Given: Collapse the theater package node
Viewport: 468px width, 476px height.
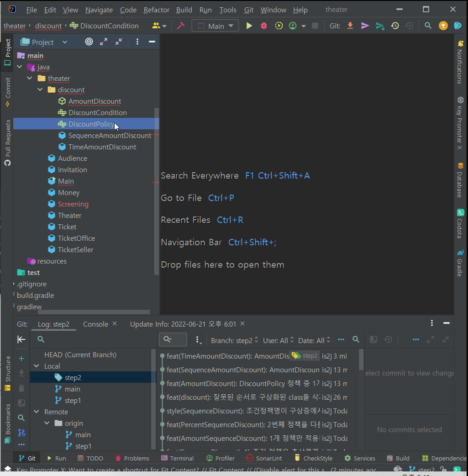Looking at the screenshot, I should 30,78.
